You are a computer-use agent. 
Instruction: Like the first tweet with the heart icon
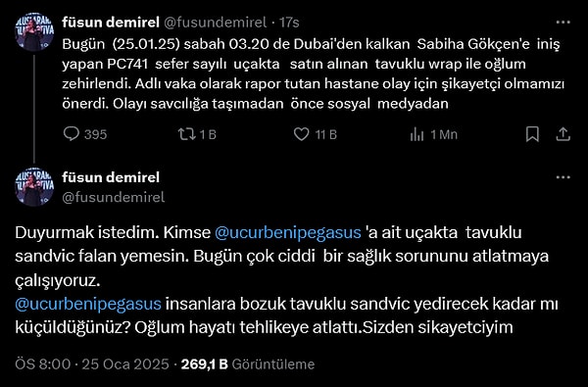(301, 134)
